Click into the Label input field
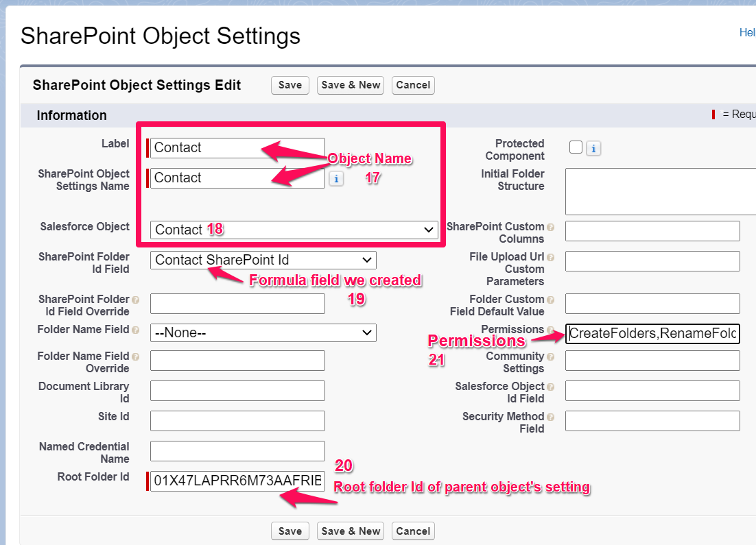This screenshot has width=756, height=545. pyautogui.click(x=237, y=148)
